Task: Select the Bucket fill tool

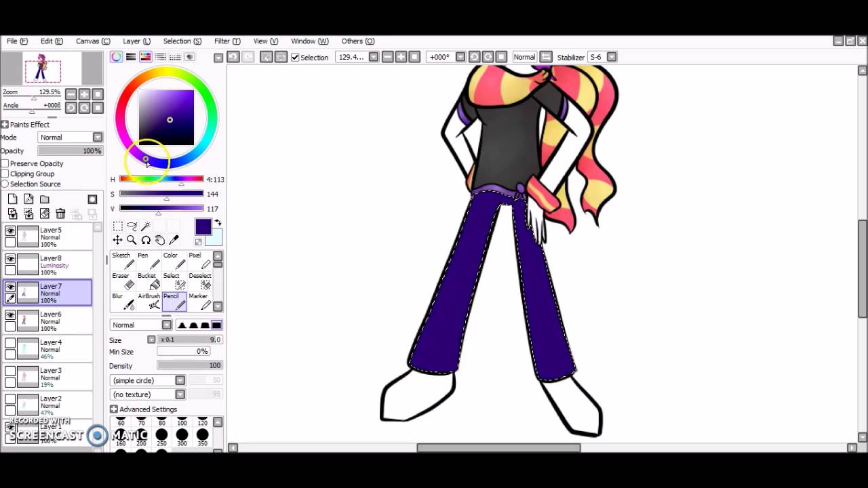Action: click(148, 281)
